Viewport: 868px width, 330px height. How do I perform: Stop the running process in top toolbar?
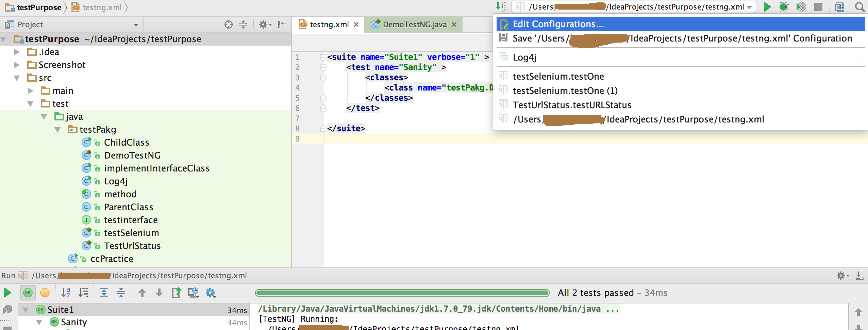click(x=818, y=7)
